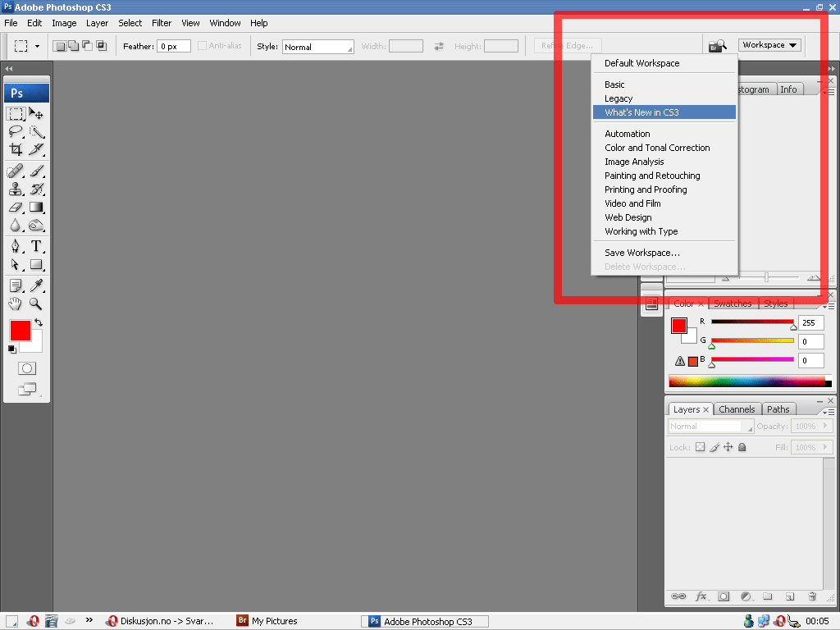Choose Default Workspace menu entry
Image resolution: width=840 pixels, height=630 pixels.
(664, 63)
